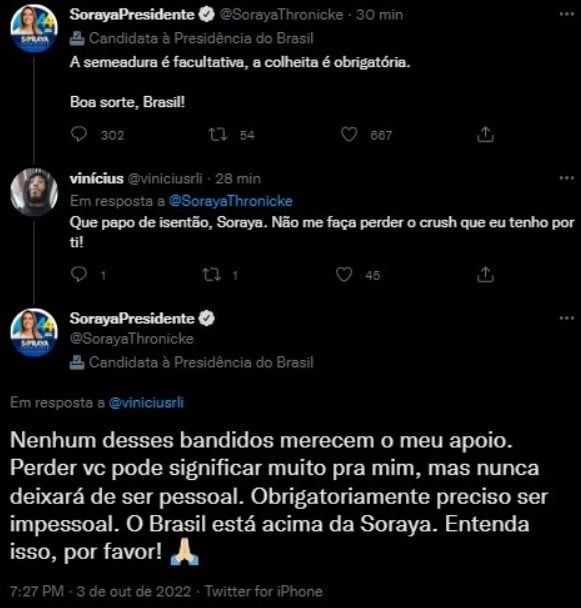Click the verified badge on the main reply

point(207,318)
